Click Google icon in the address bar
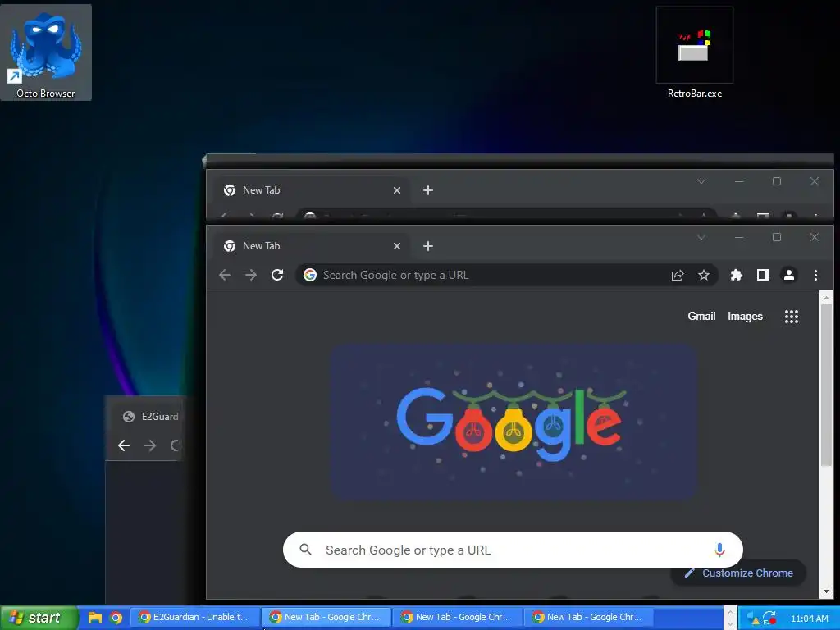The image size is (840, 630). [x=309, y=275]
